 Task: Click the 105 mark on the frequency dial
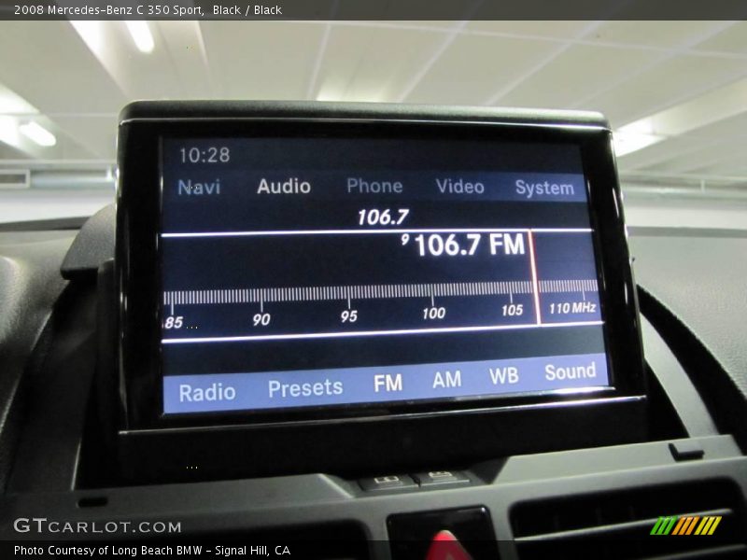tap(512, 310)
